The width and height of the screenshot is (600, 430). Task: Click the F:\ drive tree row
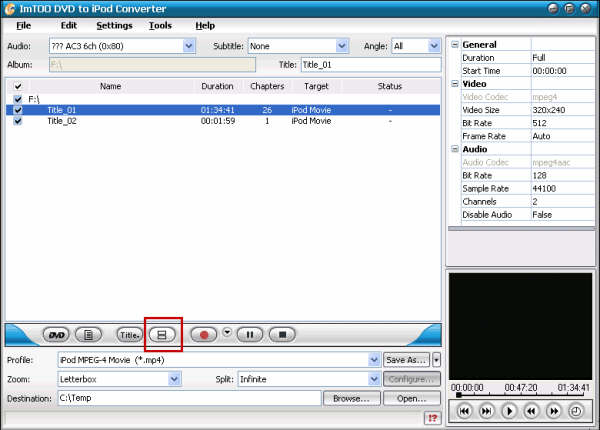(x=223, y=99)
